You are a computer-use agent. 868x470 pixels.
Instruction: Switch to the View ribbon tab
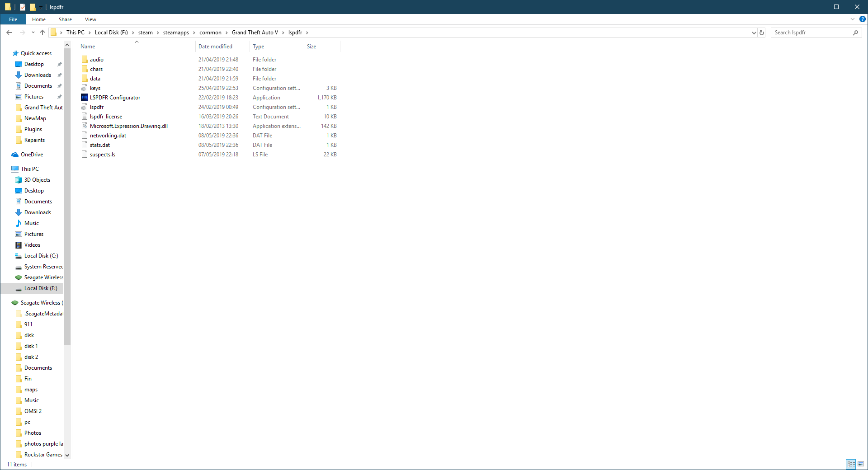click(x=90, y=19)
